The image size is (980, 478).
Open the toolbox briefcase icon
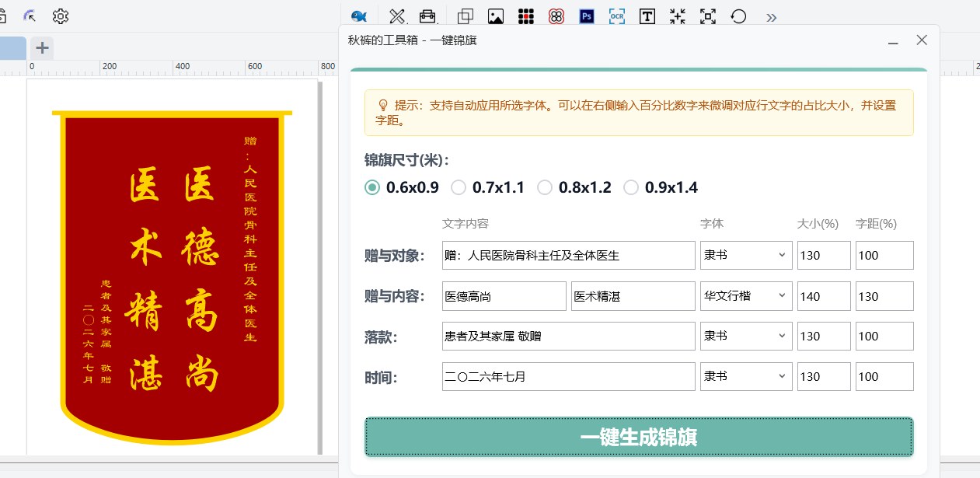pos(427,16)
